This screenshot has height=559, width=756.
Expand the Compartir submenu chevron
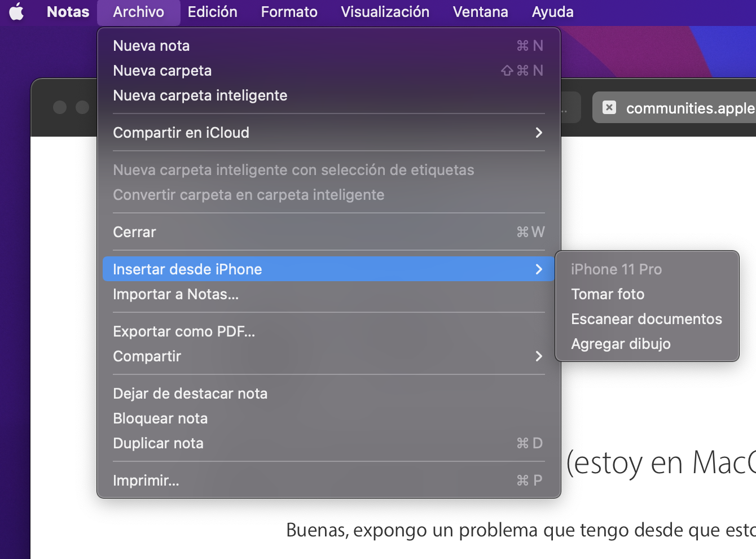(x=538, y=356)
